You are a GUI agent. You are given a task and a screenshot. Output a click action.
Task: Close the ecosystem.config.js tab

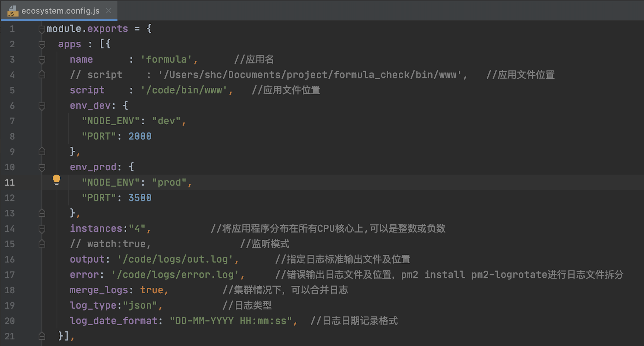pos(109,11)
